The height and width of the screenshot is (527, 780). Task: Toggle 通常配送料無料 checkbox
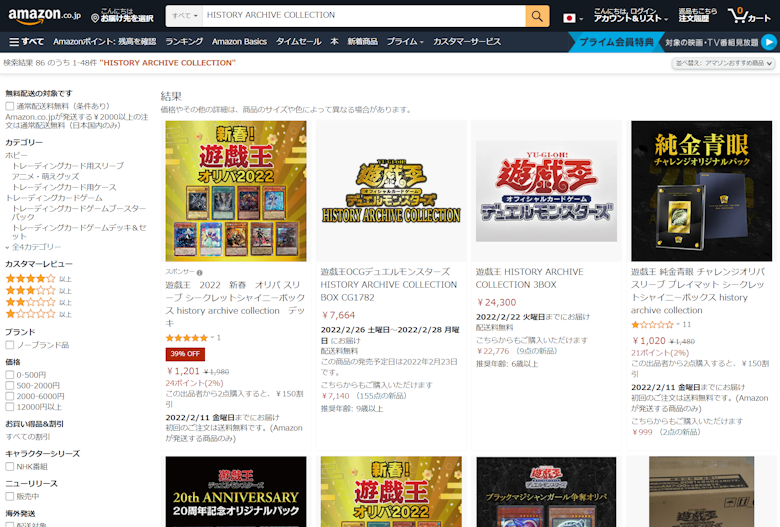9,106
